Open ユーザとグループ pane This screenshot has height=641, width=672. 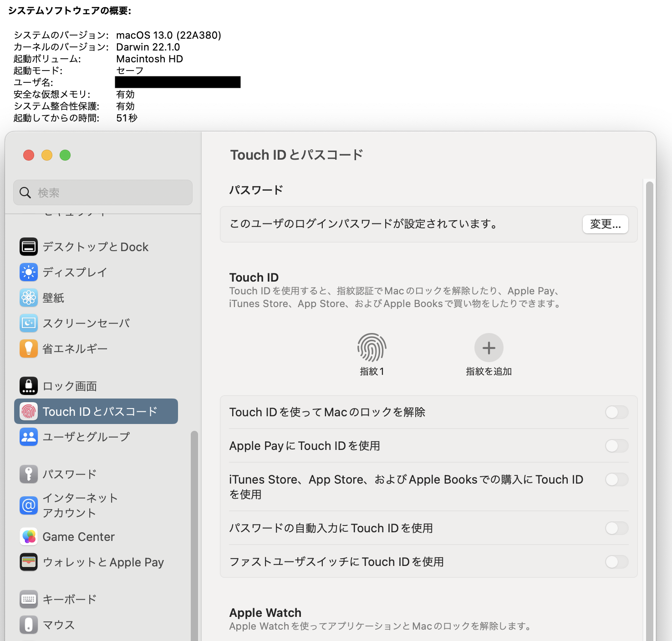(96, 437)
